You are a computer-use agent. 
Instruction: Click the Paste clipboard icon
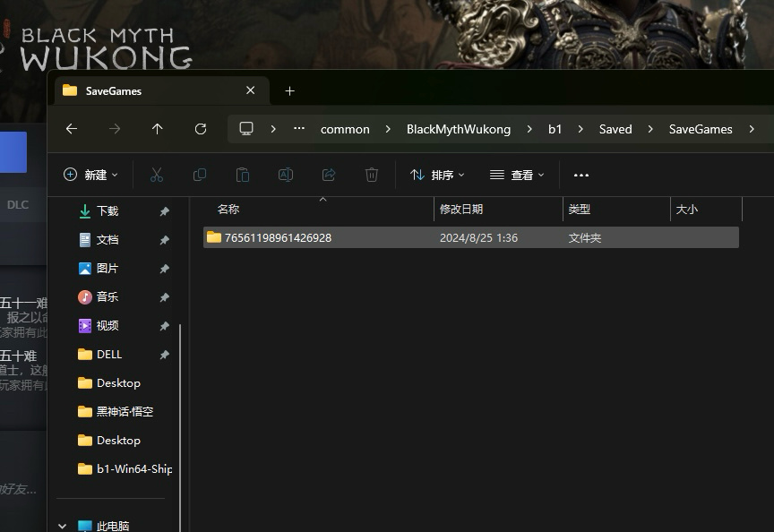tap(243, 175)
